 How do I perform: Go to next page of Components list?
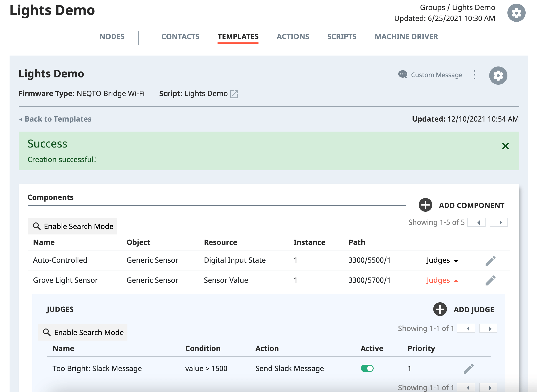coord(499,222)
